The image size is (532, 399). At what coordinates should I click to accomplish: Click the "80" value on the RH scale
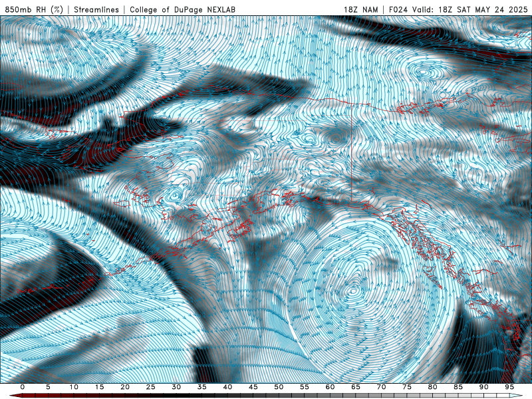pos(432,387)
